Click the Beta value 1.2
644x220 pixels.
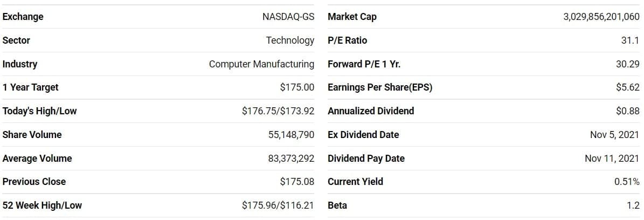point(633,205)
